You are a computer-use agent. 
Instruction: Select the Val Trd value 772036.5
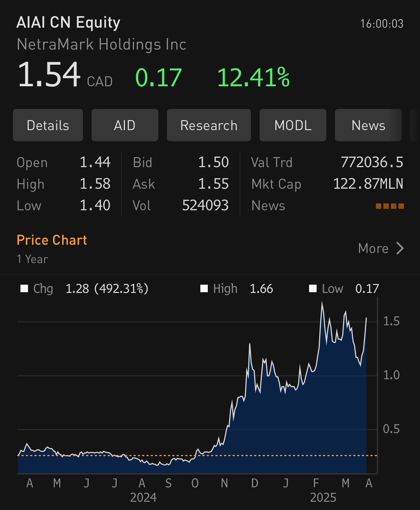point(372,162)
